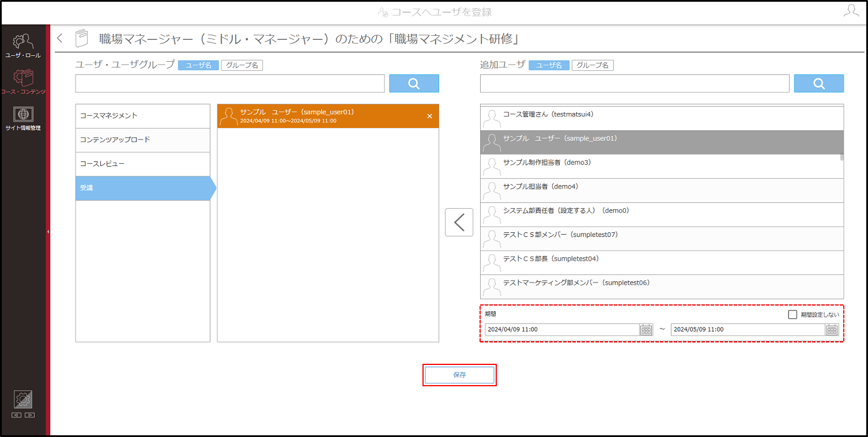The height and width of the screenshot is (437, 868).
Task: Click the 保存 button
Action: pyautogui.click(x=459, y=375)
